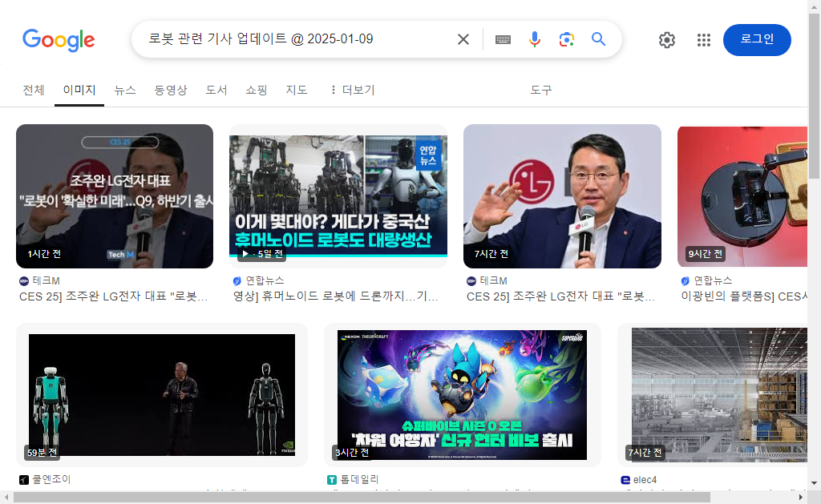Clear the search query with the X icon
Image resolution: width=821 pixels, height=504 pixels.
tap(463, 39)
